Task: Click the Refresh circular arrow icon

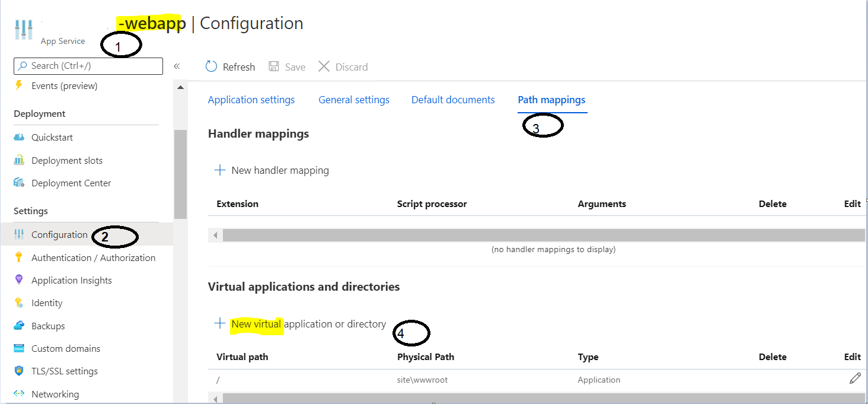Action: point(211,66)
